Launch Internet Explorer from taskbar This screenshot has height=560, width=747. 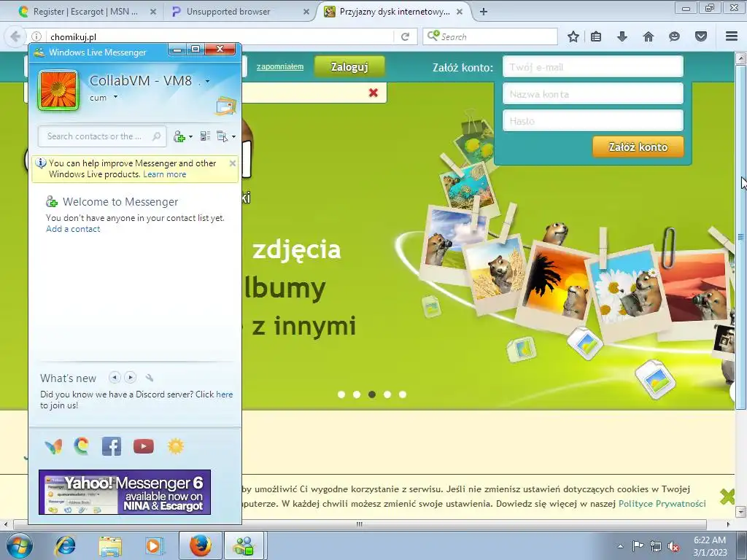point(65,545)
